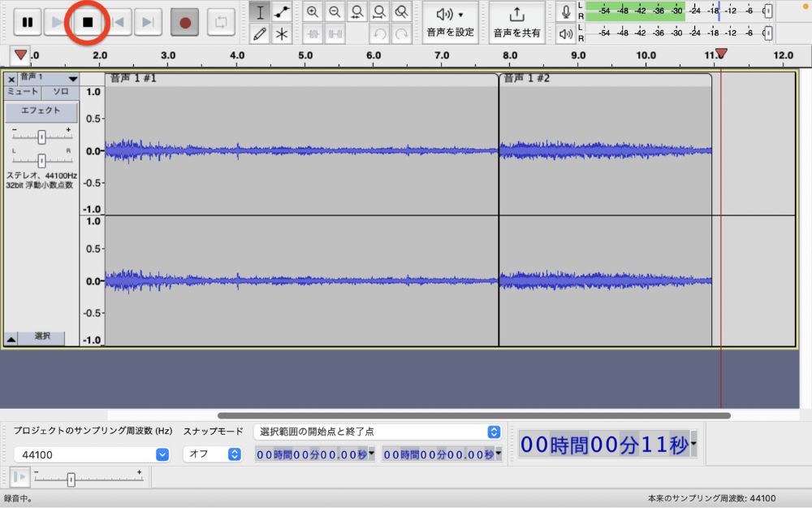This screenshot has height=508, width=812.
Task: Fit project to width zoom icon
Action: (379, 12)
